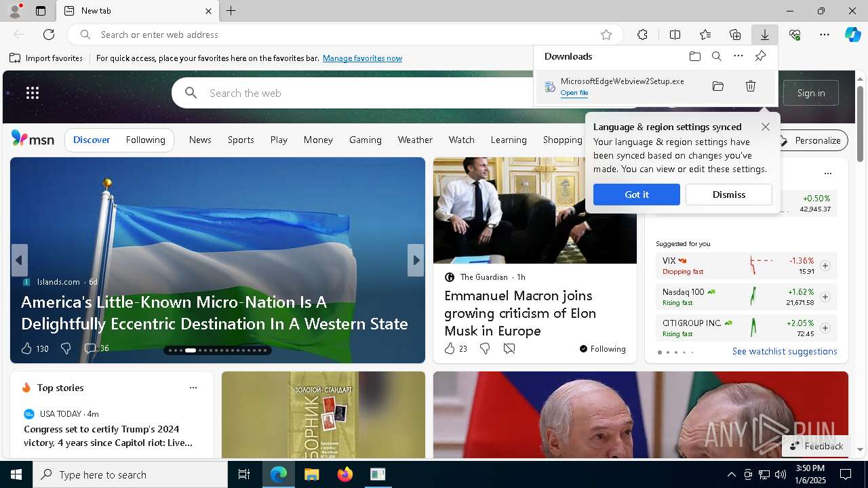Open the Collections icon
This screenshot has height=488, width=868.
pyautogui.click(x=735, y=35)
